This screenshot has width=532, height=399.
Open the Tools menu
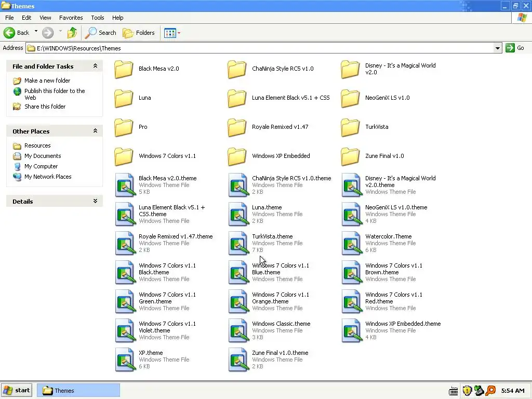97,18
